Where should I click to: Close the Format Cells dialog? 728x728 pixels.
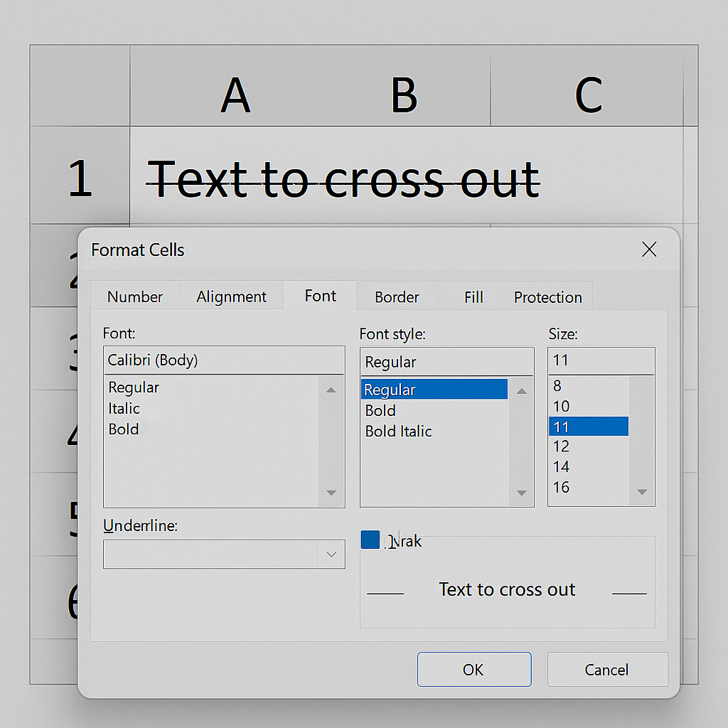(648, 250)
